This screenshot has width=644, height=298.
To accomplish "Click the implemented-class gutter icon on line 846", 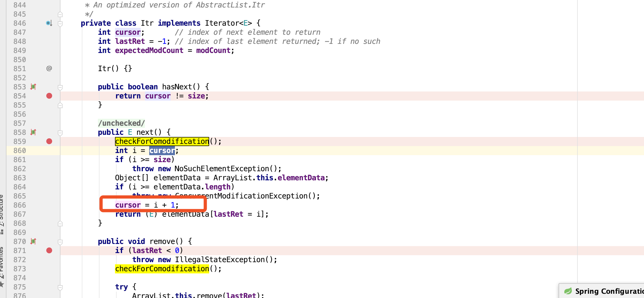I will tap(49, 23).
